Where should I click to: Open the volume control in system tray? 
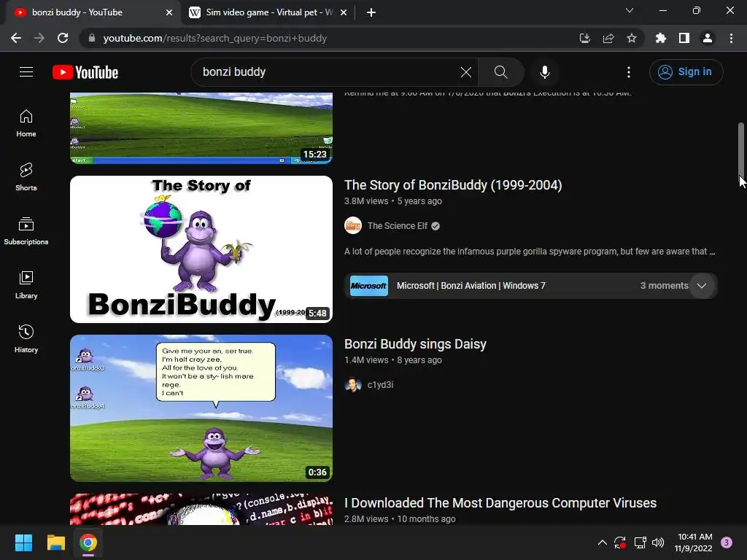pos(658,542)
